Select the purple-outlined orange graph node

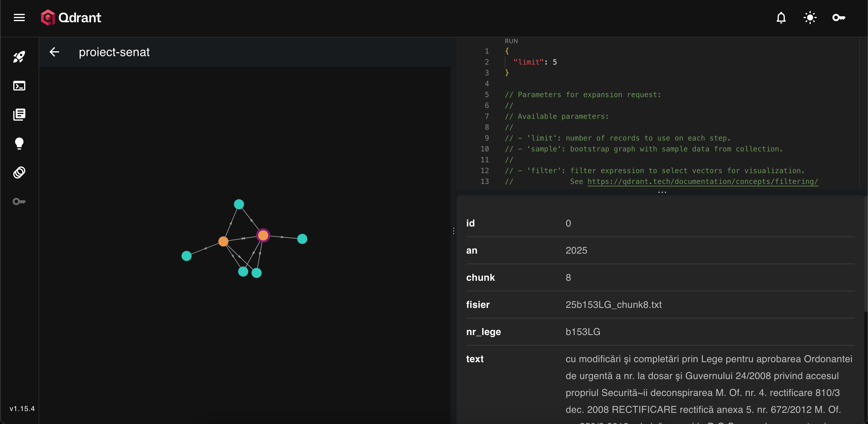(263, 235)
